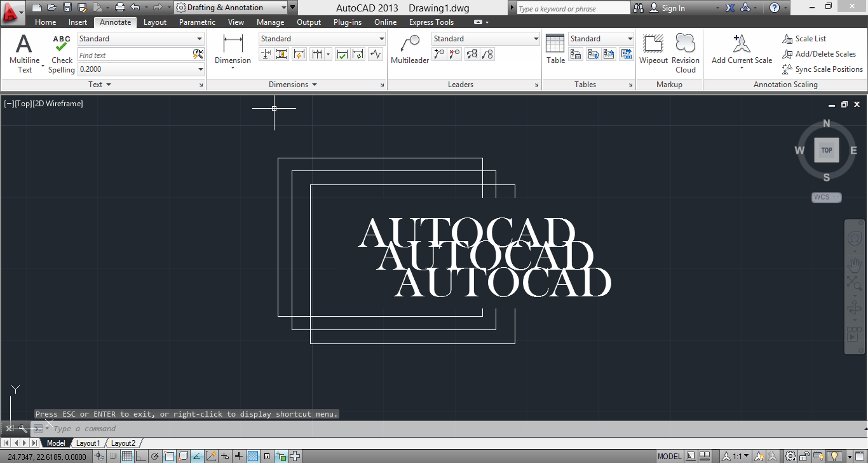Open the multileader style Standard dropdown

[x=486, y=39]
